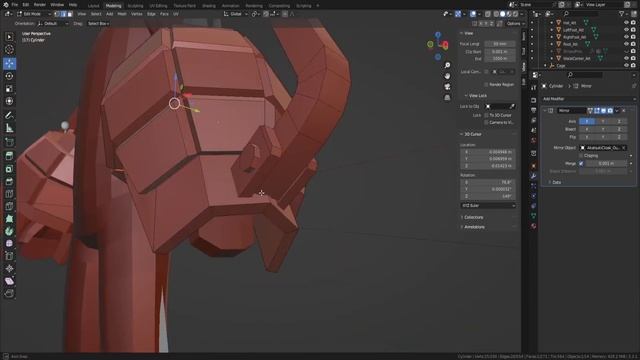The width and height of the screenshot is (640, 360).
Task: Select the Rip Region tool
Action: pos(9,293)
